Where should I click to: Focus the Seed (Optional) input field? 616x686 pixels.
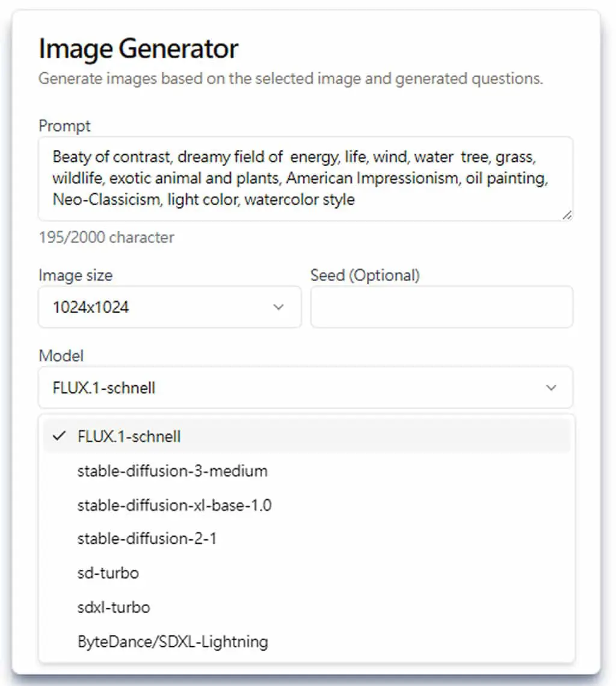pyautogui.click(x=442, y=307)
